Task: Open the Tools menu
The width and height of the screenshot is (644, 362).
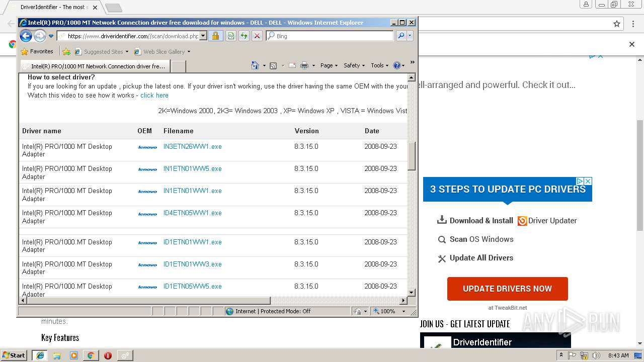Action: pyautogui.click(x=380, y=65)
